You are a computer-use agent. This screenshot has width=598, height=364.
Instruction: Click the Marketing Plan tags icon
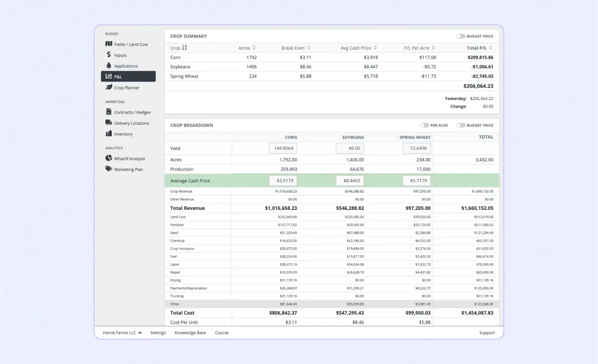(109, 169)
